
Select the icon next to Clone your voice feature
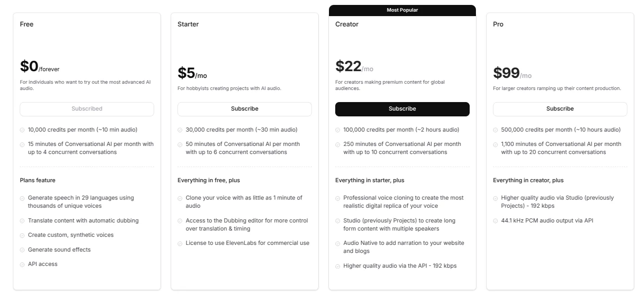tap(180, 197)
